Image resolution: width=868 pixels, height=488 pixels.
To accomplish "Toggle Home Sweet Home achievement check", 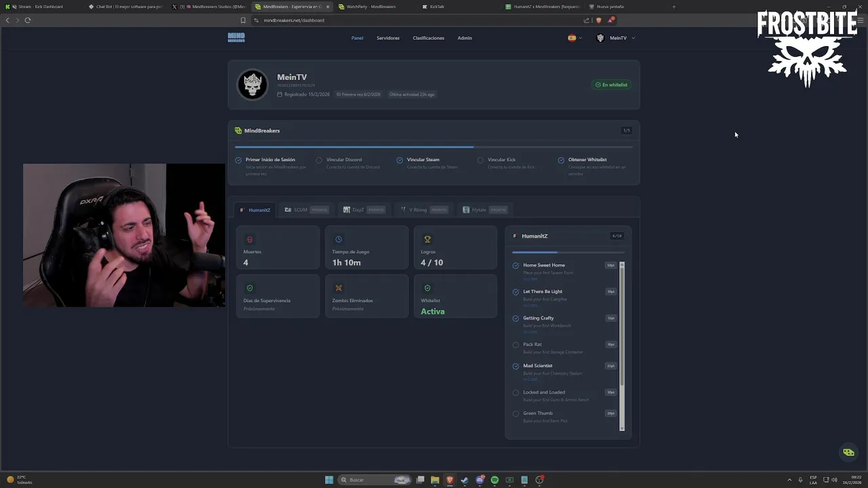I will (x=516, y=266).
